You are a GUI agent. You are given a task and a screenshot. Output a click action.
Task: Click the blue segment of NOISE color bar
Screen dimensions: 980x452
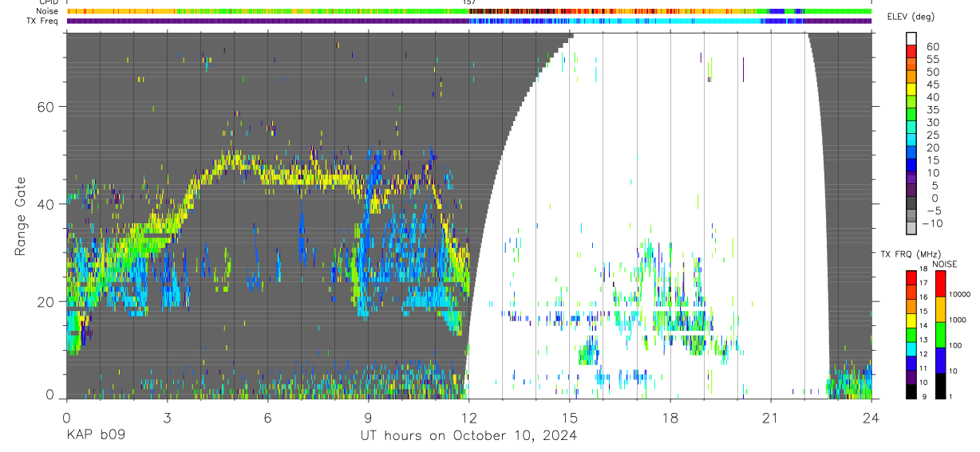click(x=941, y=360)
